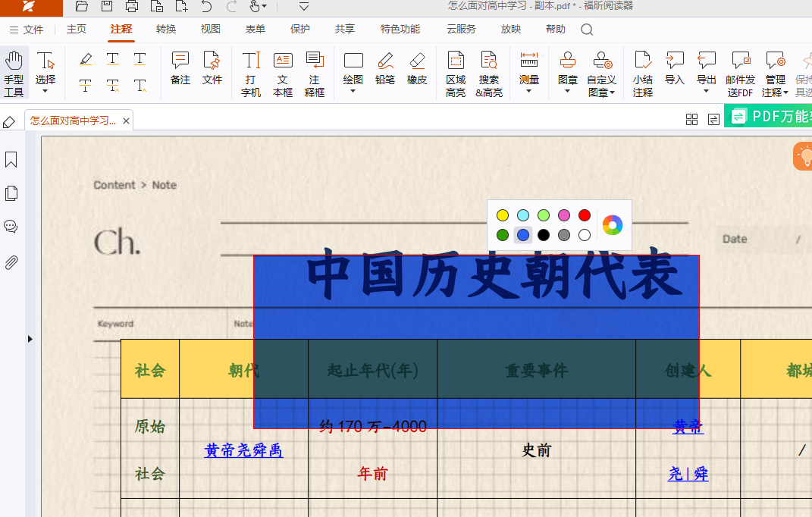Image resolution: width=812 pixels, height=517 pixels.
Task: Click the Area Highlight tool (区域高亮)
Action: 456,74
